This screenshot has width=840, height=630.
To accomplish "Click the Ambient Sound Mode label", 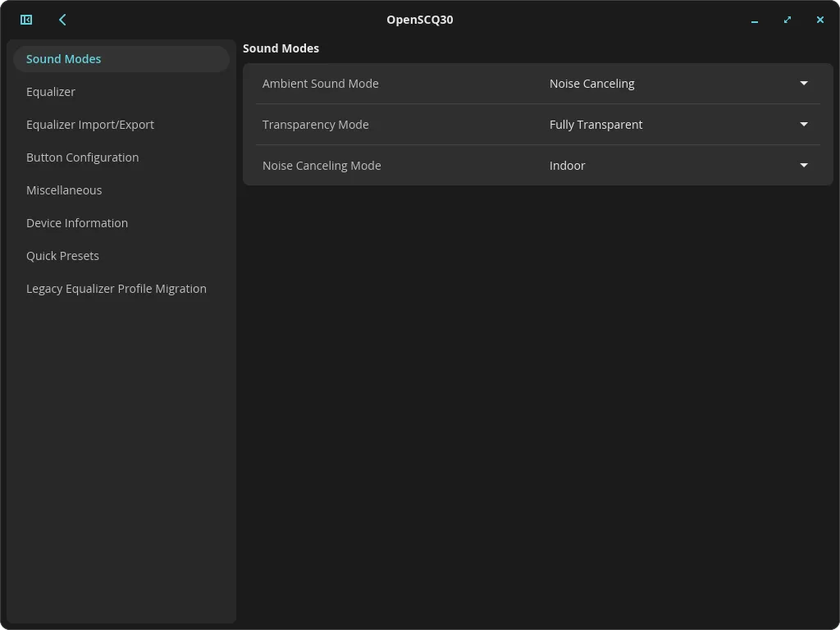I will pyautogui.click(x=321, y=84).
